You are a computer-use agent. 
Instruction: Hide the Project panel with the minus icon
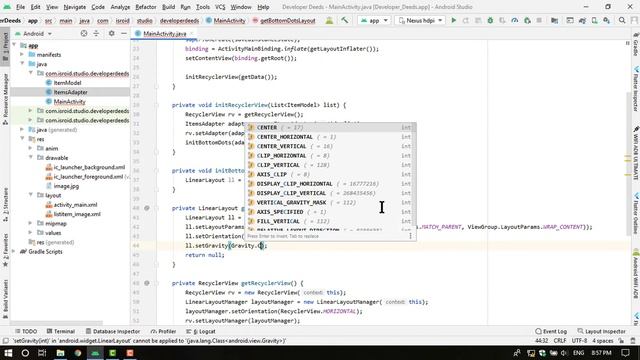[x=124, y=33]
